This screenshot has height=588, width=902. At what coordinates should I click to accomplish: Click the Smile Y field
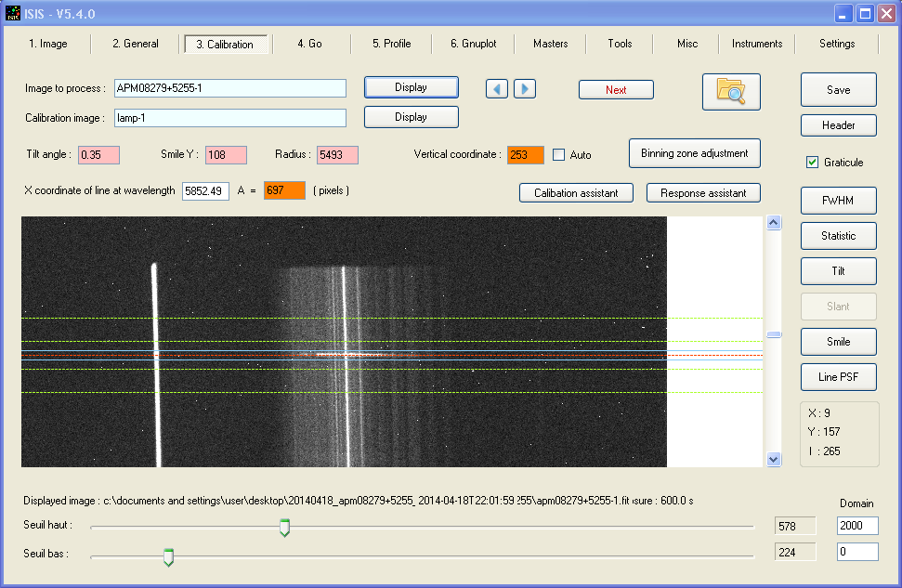226,155
